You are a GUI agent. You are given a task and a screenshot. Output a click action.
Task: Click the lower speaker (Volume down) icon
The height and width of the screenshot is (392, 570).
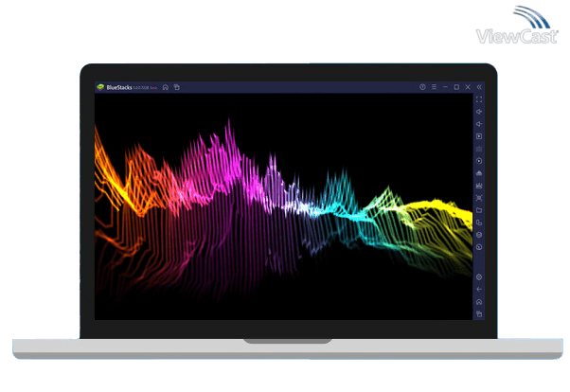pos(479,124)
